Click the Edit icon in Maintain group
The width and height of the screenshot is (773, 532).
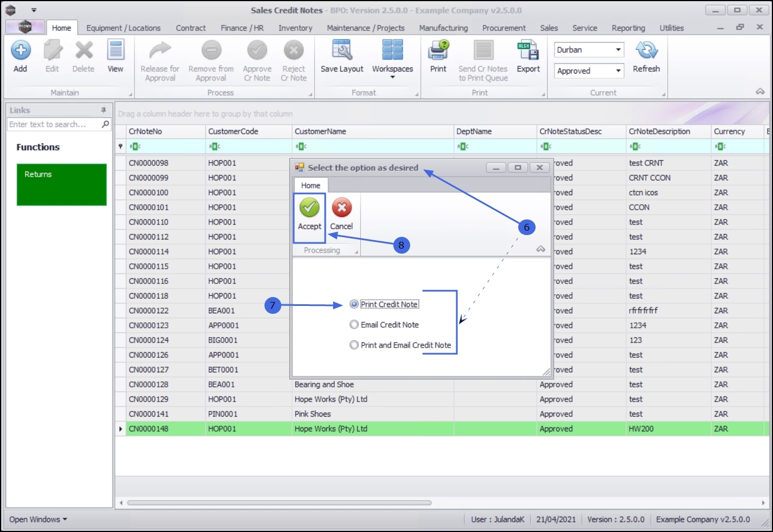point(52,51)
